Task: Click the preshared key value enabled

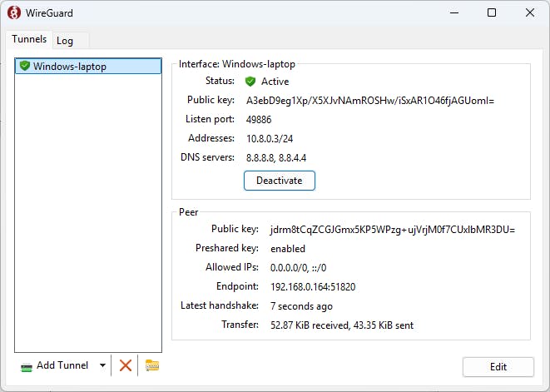Action: coord(288,249)
